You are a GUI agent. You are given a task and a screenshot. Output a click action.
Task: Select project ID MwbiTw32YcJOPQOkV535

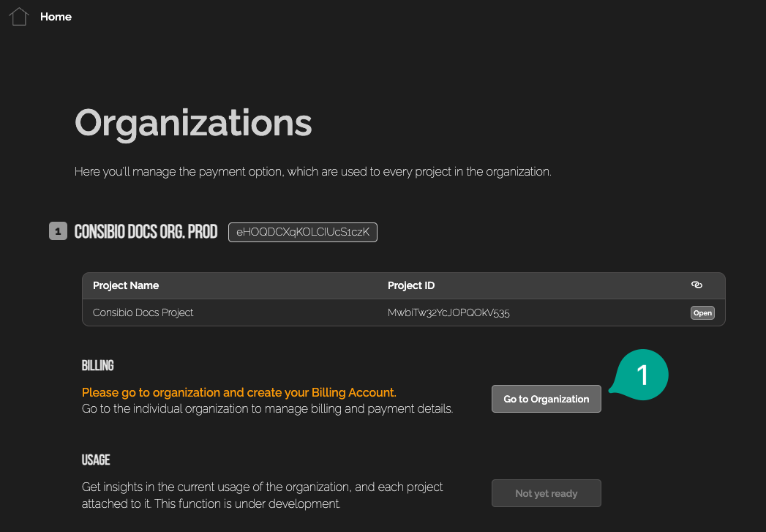(448, 312)
